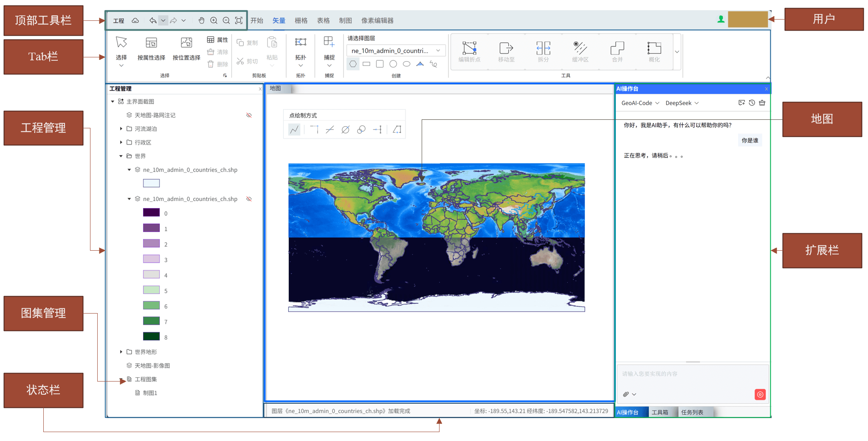The height and width of the screenshot is (441, 868).
Task: Show the hidden ne_10m_admin_0_countries_ch.shp layer
Action: [249, 199]
